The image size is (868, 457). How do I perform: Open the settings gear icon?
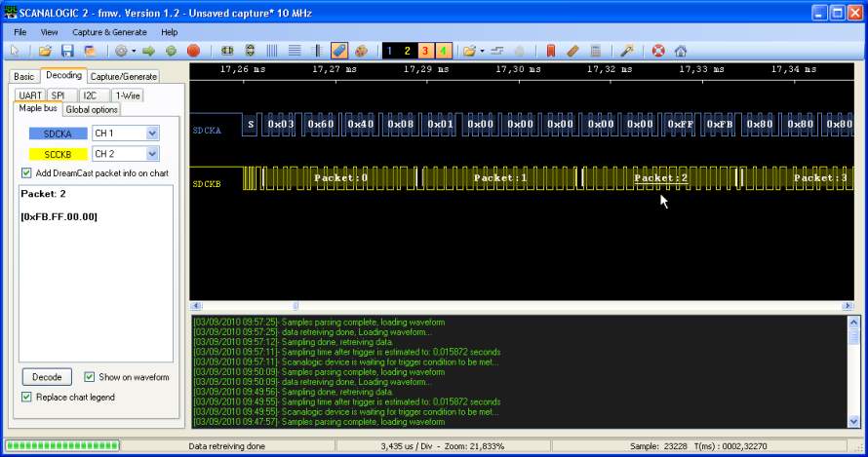click(121, 51)
